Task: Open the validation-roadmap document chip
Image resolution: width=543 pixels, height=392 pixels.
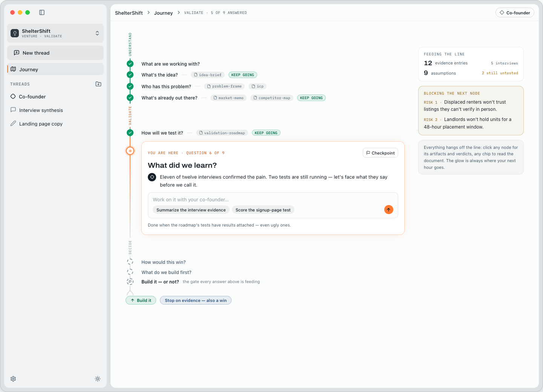Action: 222,133
